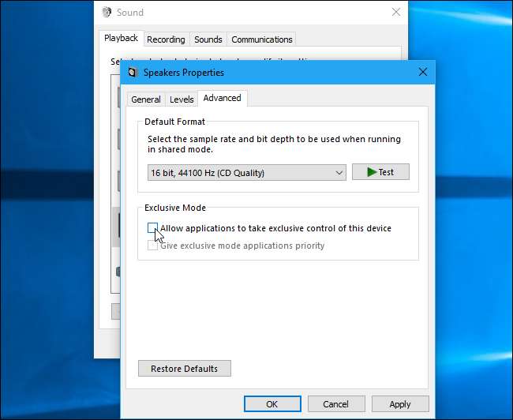Select the Advanced tab

tap(222, 99)
